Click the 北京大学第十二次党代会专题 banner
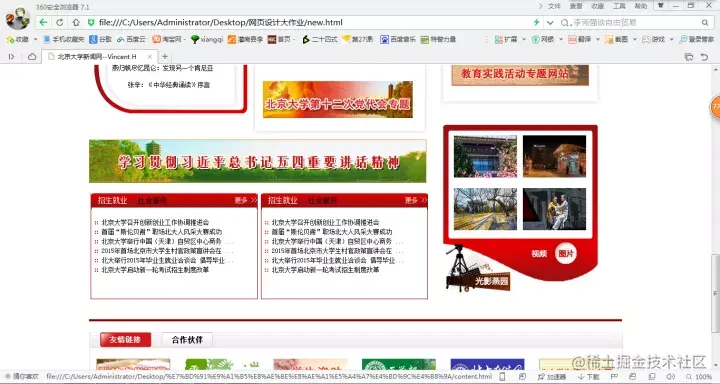The width and height of the screenshot is (720, 384). pyautogui.click(x=338, y=99)
